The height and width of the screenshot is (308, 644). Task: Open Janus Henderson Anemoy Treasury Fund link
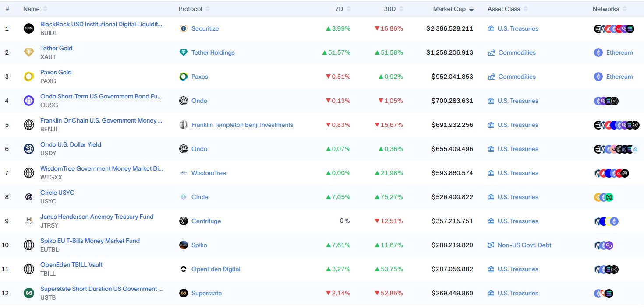pos(97,217)
